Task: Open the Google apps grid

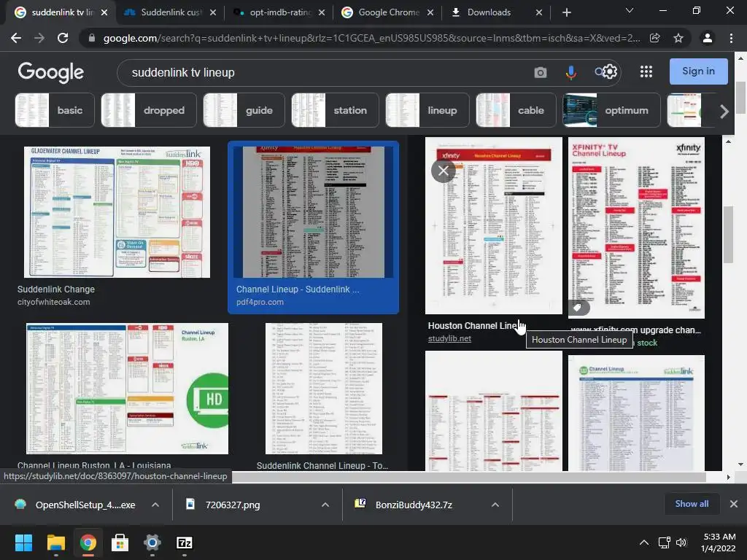Action: [x=646, y=71]
